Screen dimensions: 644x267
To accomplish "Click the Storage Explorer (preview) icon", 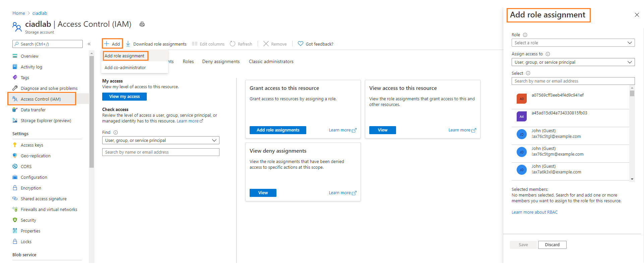I will tap(15, 120).
